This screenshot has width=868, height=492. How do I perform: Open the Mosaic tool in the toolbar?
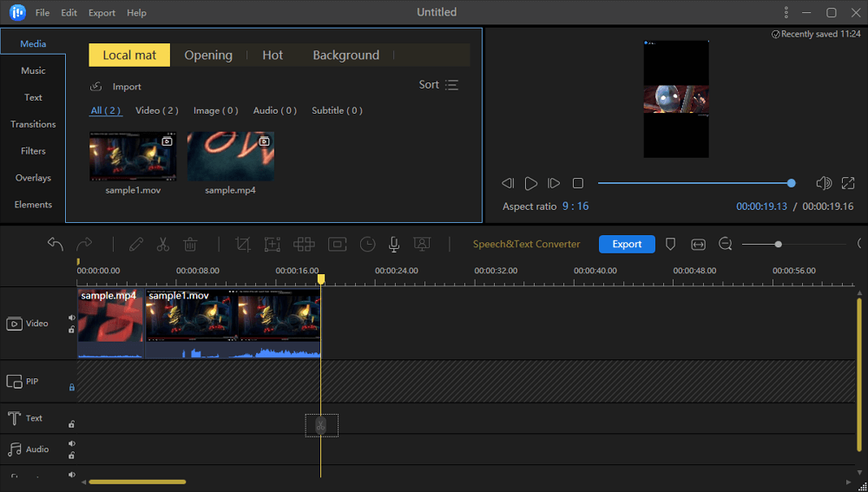pyautogui.click(x=304, y=245)
